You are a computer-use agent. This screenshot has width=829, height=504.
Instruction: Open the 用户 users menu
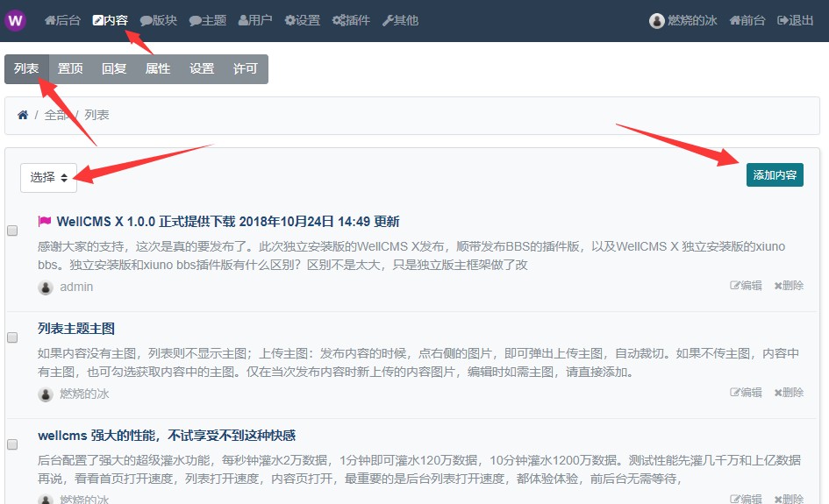click(x=255, y=21)
